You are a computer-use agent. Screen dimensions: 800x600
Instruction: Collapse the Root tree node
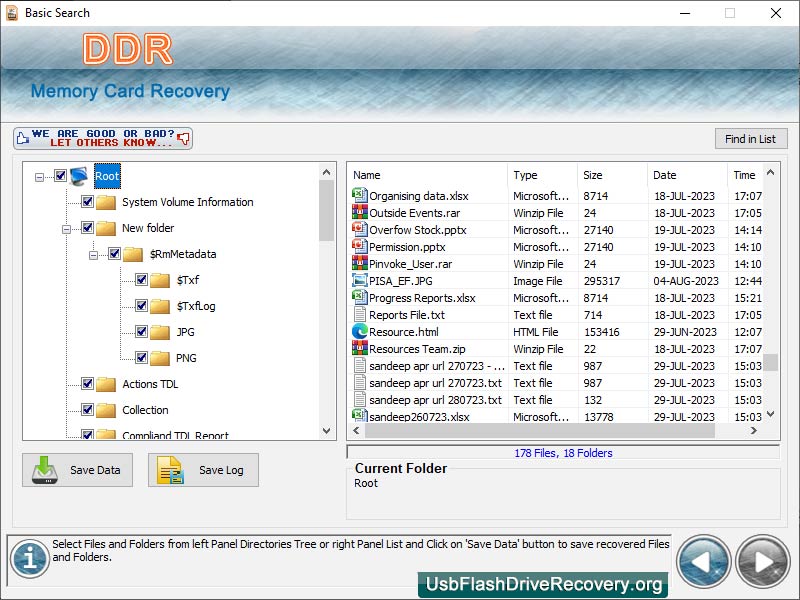point(39,178)
